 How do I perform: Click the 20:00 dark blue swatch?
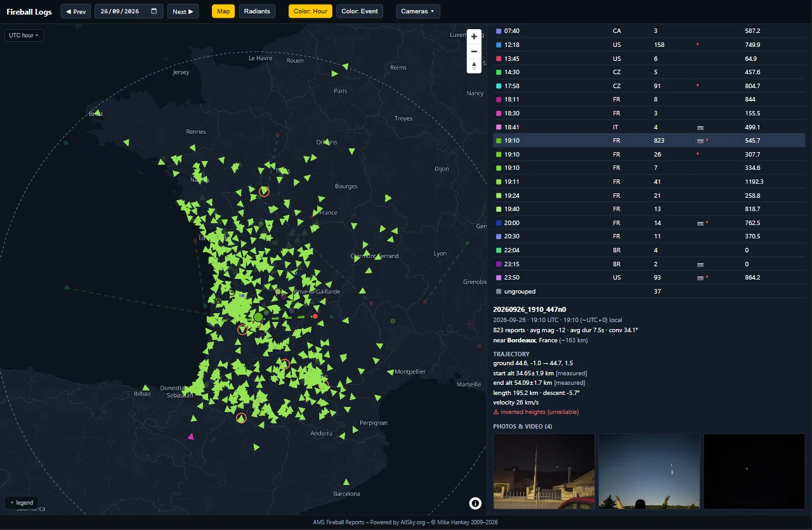[499, 223]
